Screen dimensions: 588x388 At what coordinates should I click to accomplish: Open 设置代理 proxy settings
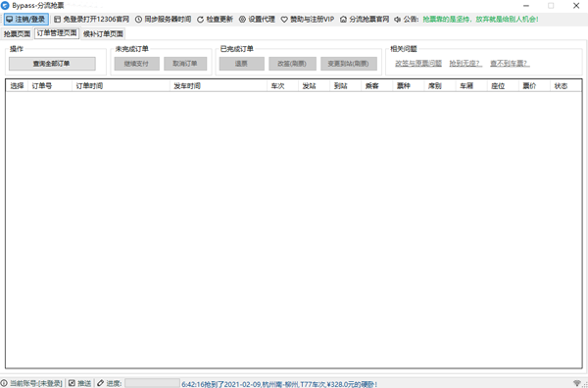[x=257, y=20]
